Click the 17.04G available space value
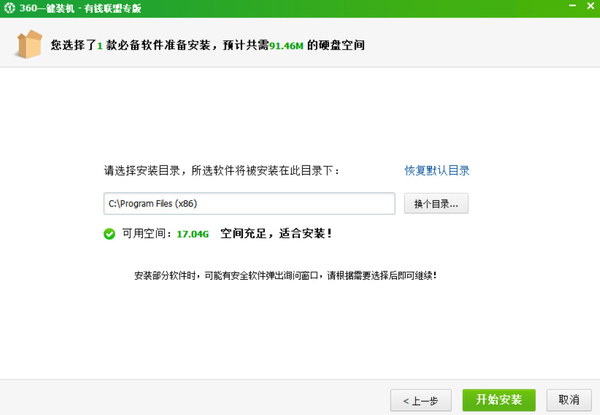Viewport: 600px width, 415px height. coord(192,234)
